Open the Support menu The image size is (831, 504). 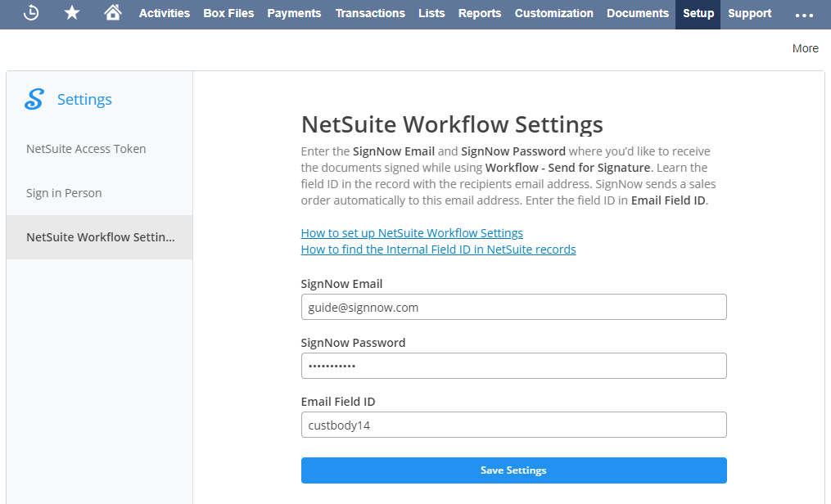[749, 13]
